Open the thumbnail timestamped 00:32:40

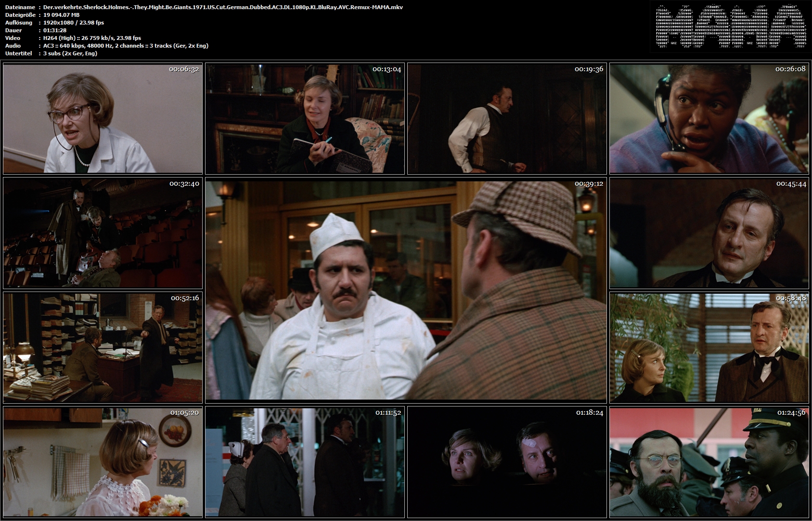pyautogui.click(x=103, y=233)
